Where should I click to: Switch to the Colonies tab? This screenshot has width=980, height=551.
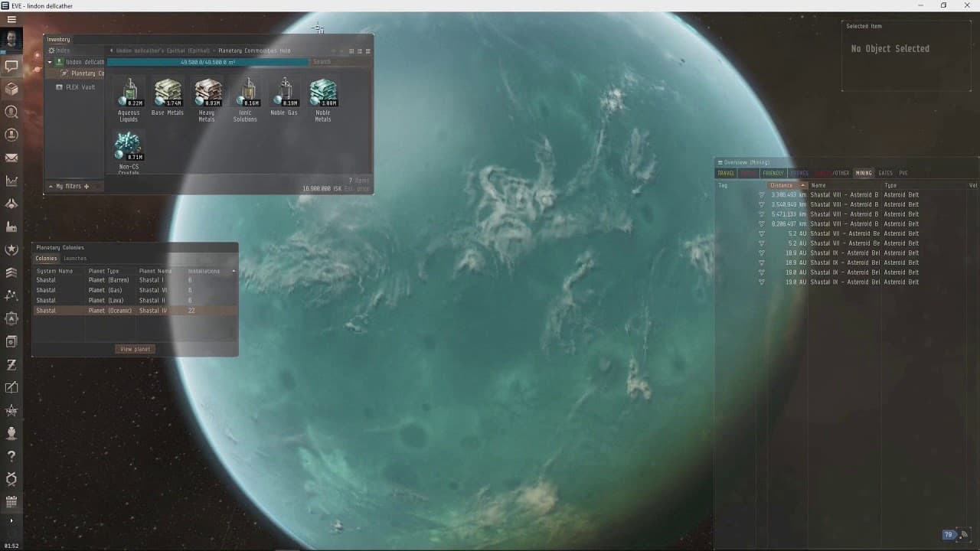pyautogui.click(x=46, y=259)
